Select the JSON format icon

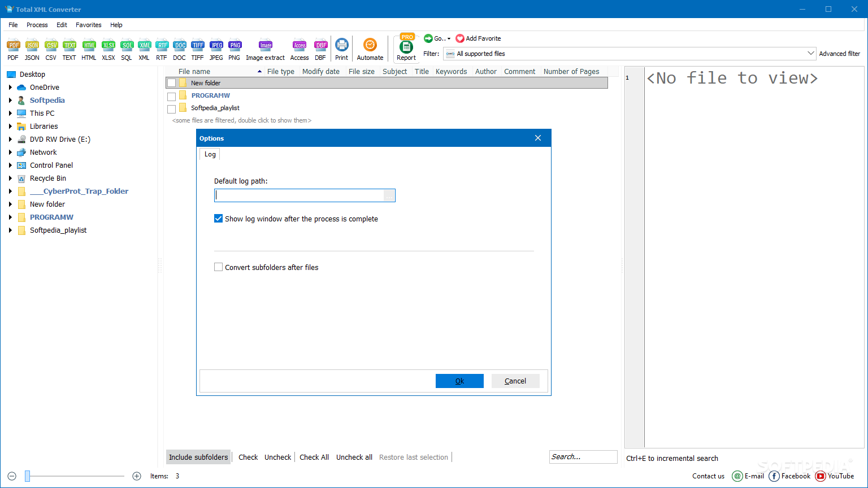coord(32,46)
